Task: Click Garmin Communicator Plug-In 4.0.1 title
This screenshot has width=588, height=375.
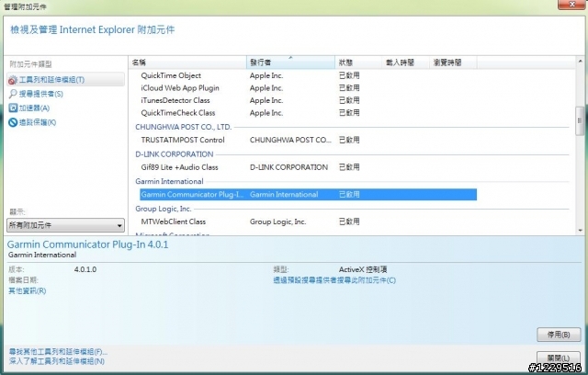Action: click(x=88, y=244)
